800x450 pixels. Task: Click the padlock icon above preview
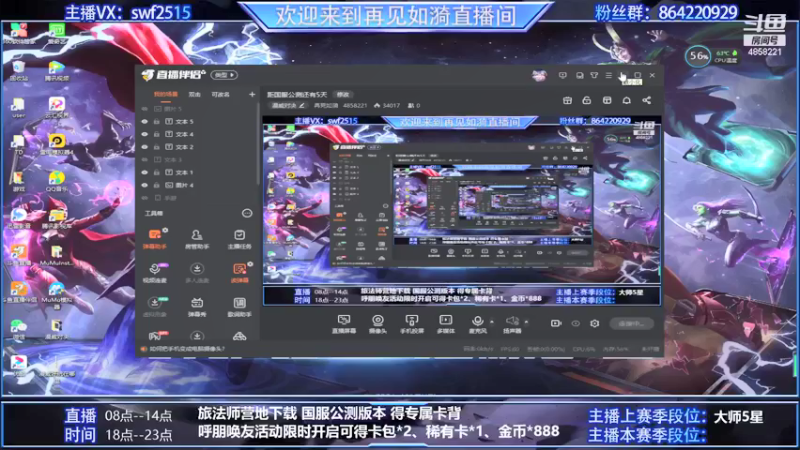point(587,101)
